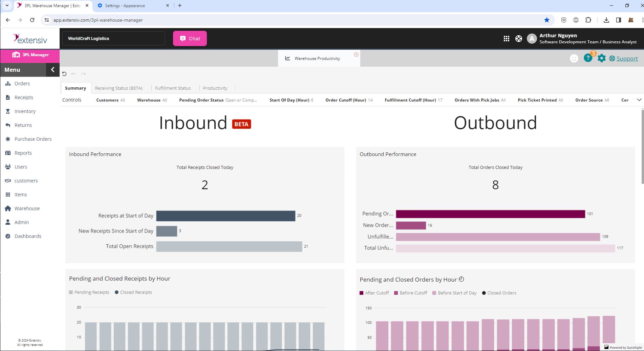Click the Receipts at Start of Day bar
Screen dimensions: 644x351
[x=226, y=216]
